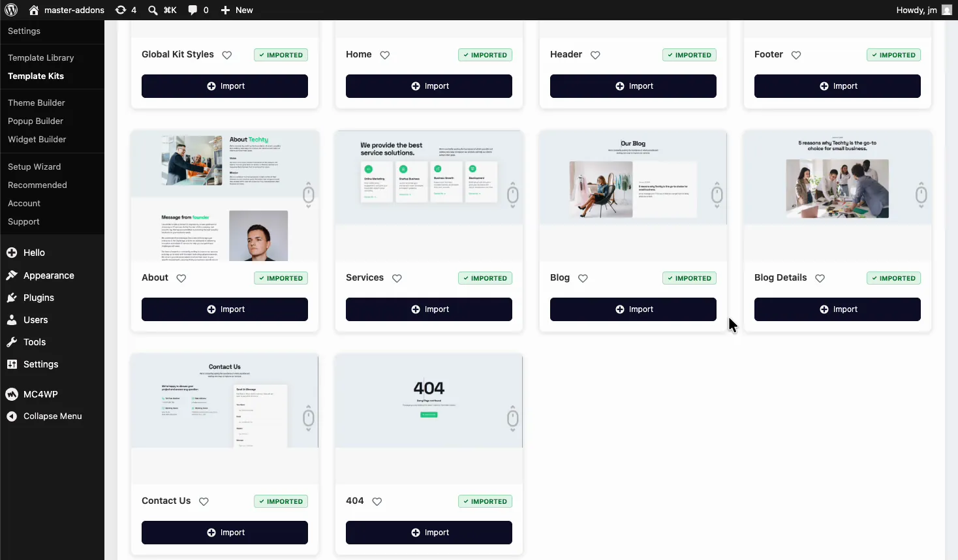Visit site master-addons home link
This screenshot has height=560, width=958.
[67, 10]
